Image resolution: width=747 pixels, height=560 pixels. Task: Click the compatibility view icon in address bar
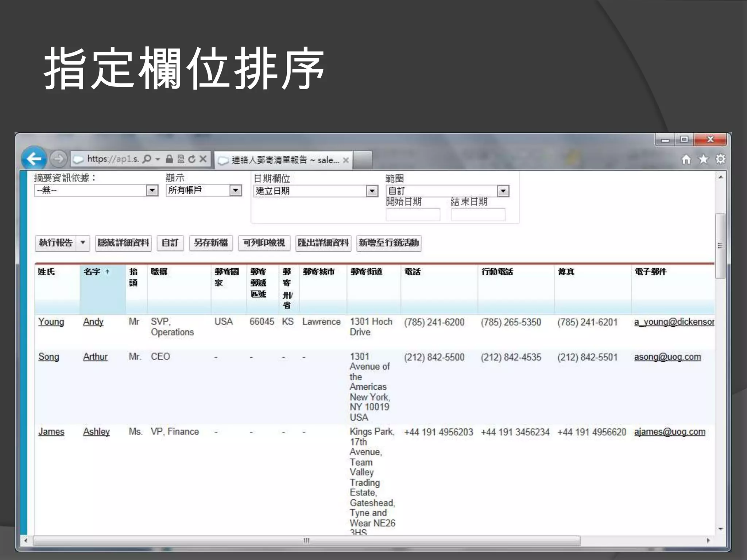[181, 159]
